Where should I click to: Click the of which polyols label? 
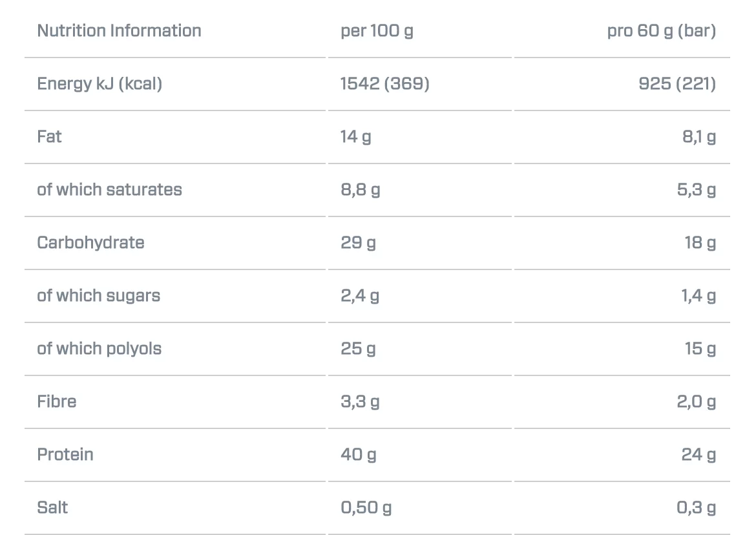(100, 348)
